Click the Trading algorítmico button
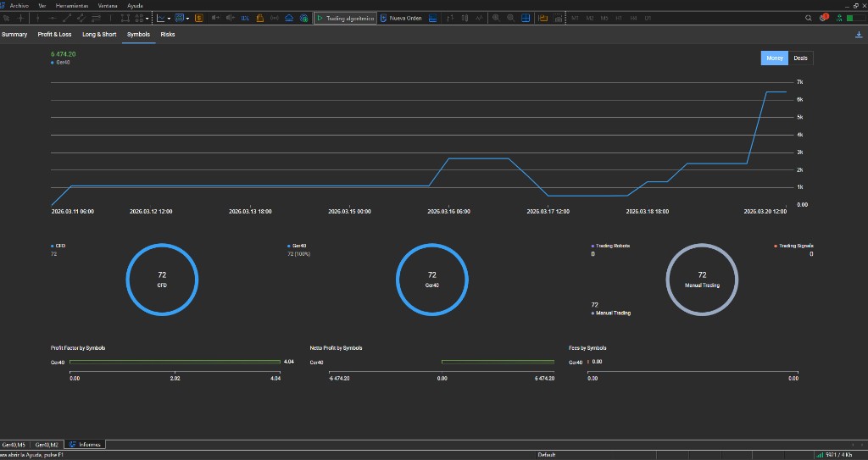The height and width of the screenshot is (460, 868). 345,18
